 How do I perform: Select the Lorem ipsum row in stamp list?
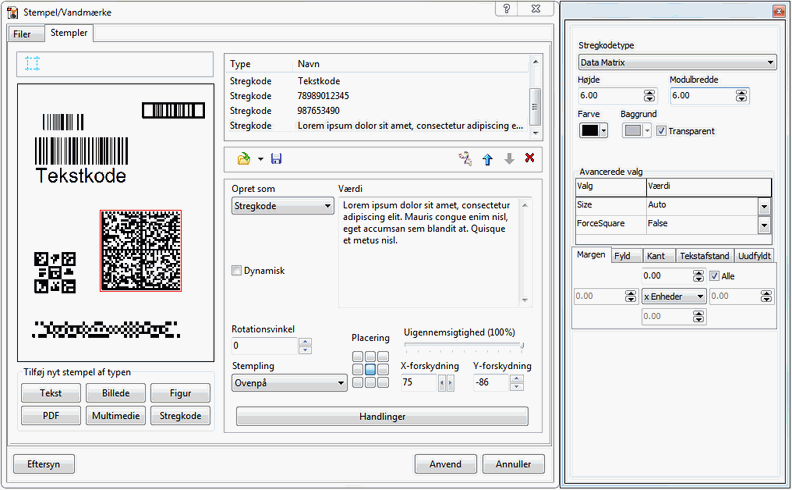coord(376,125)
